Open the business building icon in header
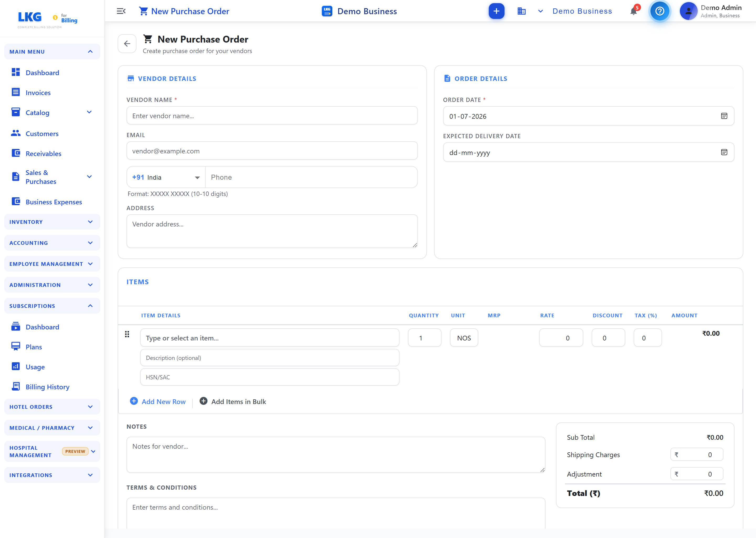 [x=521, y=11]
